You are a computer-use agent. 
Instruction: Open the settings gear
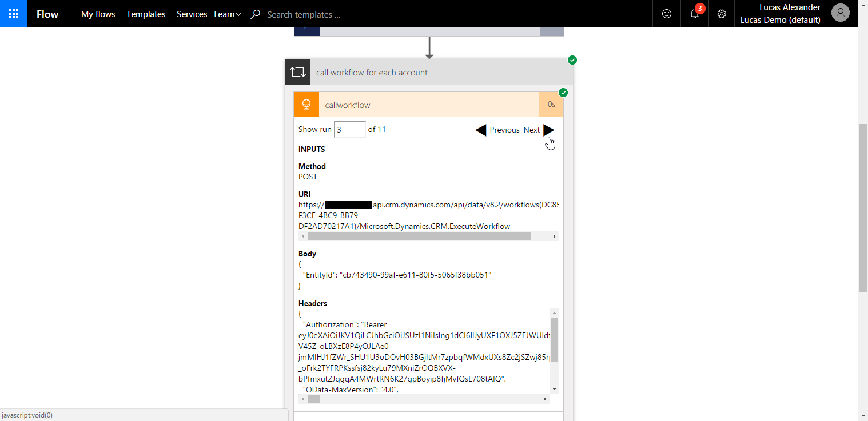(722, 14)
